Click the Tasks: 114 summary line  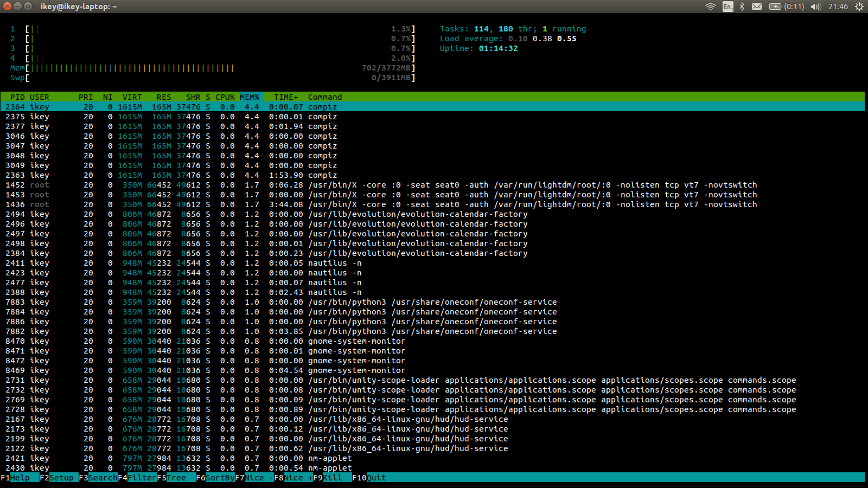pos(513,29)
